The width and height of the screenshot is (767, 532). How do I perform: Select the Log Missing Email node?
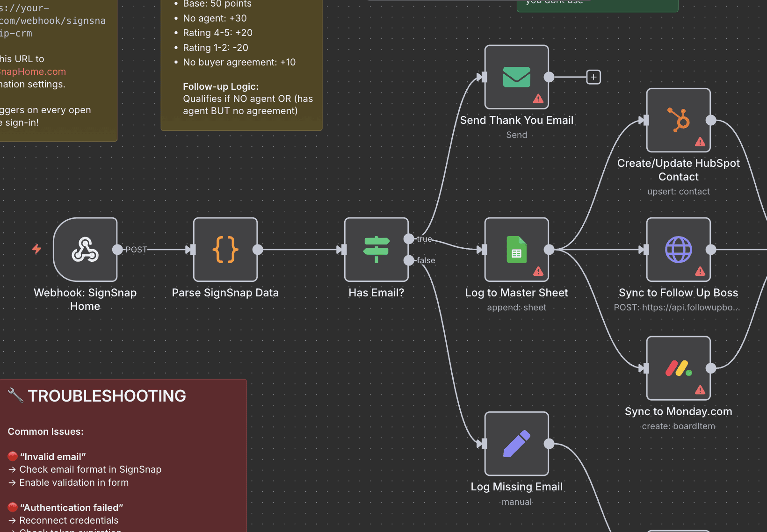[517, 444]
